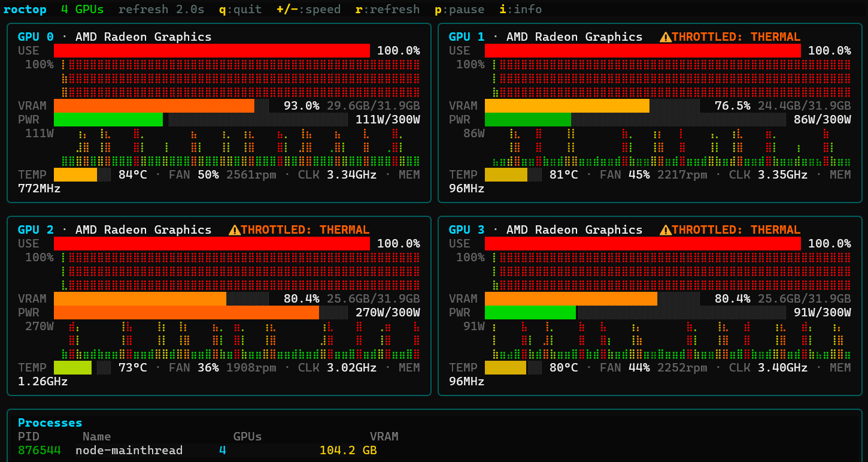The image size is (868, 462).
Task: Click GPU 0 VRAM 29.6GB/31.9GB text
Action: pyautogui.click(x=373, y=105)
